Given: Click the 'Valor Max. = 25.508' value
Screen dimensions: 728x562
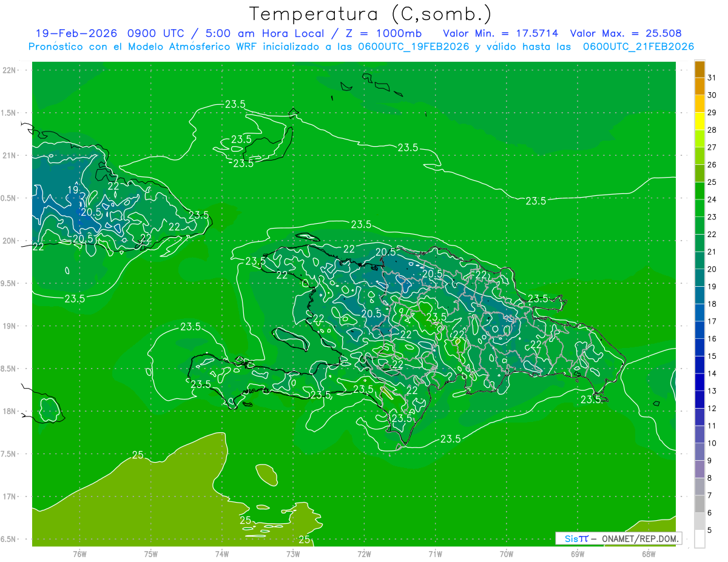Looking at the screenshot, I should (626, 33).
